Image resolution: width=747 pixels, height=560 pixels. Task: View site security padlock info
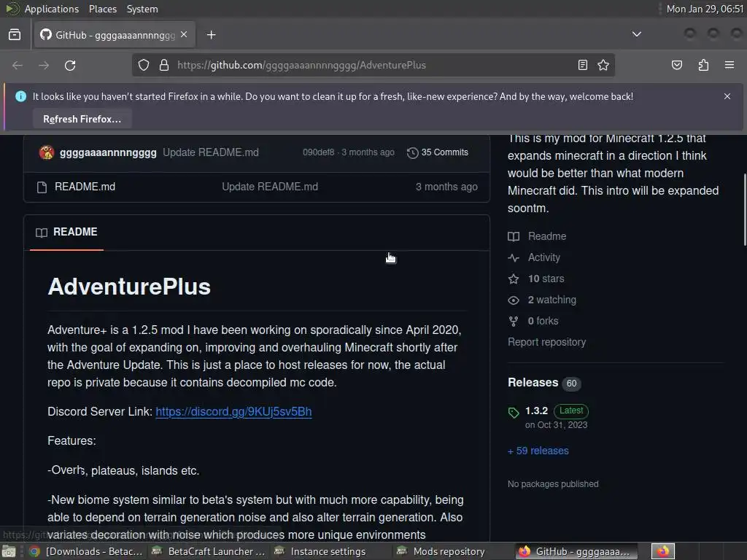(164, 65)
